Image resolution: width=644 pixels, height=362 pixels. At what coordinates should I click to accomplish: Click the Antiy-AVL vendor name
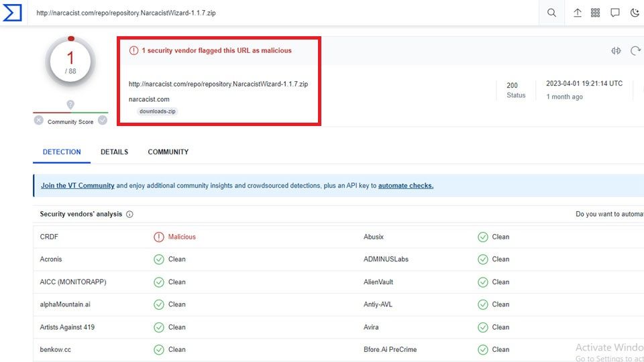[x=378, y=304]
